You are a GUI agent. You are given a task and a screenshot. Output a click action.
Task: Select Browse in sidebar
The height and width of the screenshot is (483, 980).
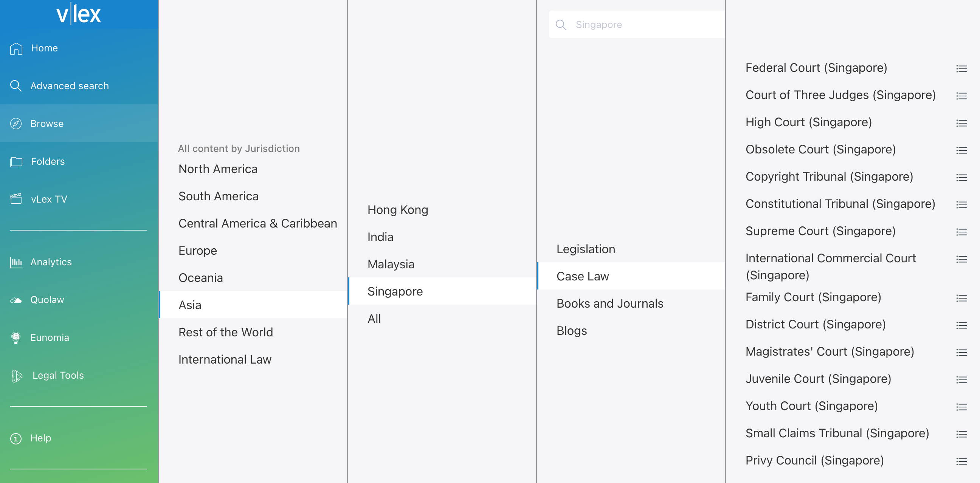click(x=79, y=124)
